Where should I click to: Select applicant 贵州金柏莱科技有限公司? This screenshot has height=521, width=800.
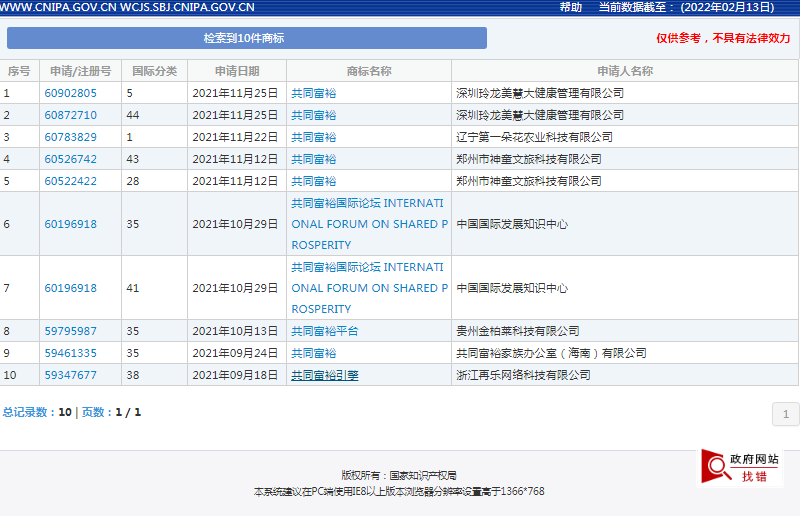click(x=517, y=331)
